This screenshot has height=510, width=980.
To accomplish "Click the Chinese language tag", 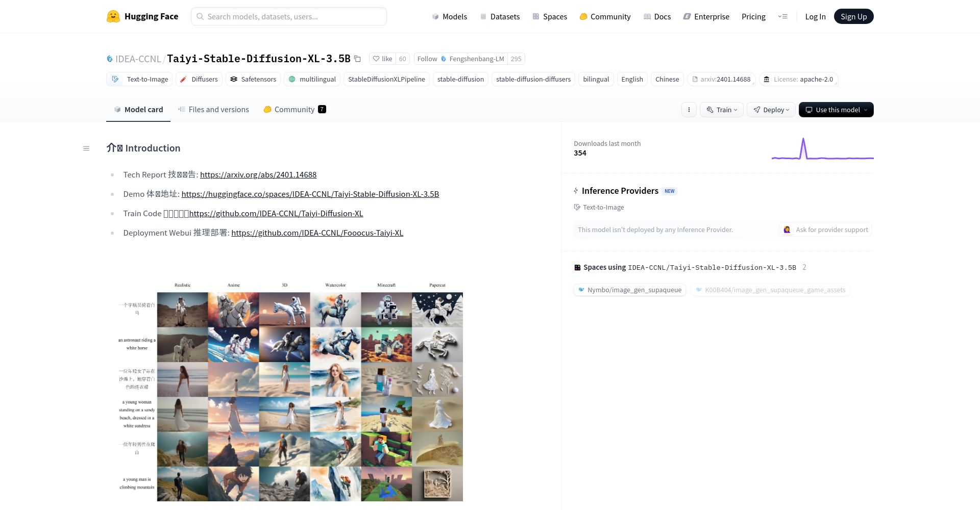I will pos(667,79).
